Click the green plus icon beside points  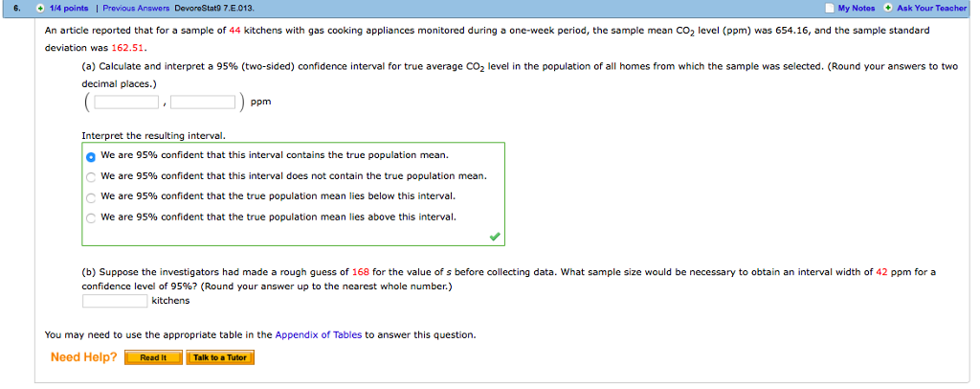(39, 8)
